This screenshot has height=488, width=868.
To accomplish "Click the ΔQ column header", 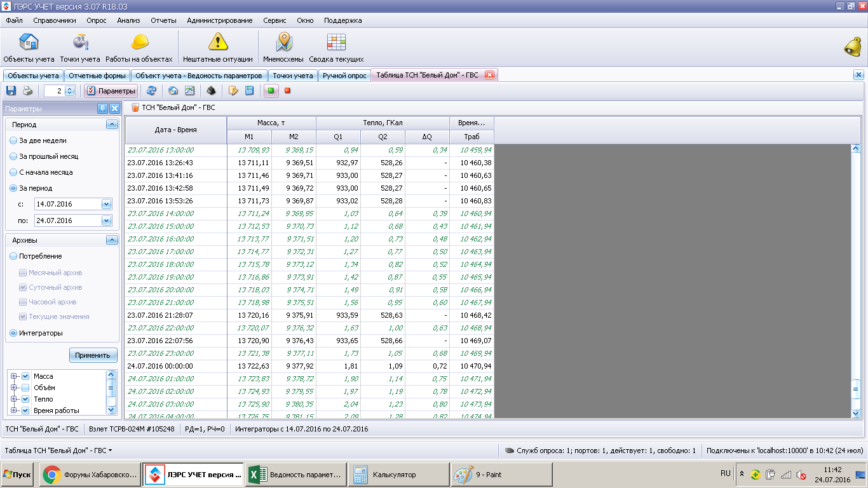I will pos(427,137).
